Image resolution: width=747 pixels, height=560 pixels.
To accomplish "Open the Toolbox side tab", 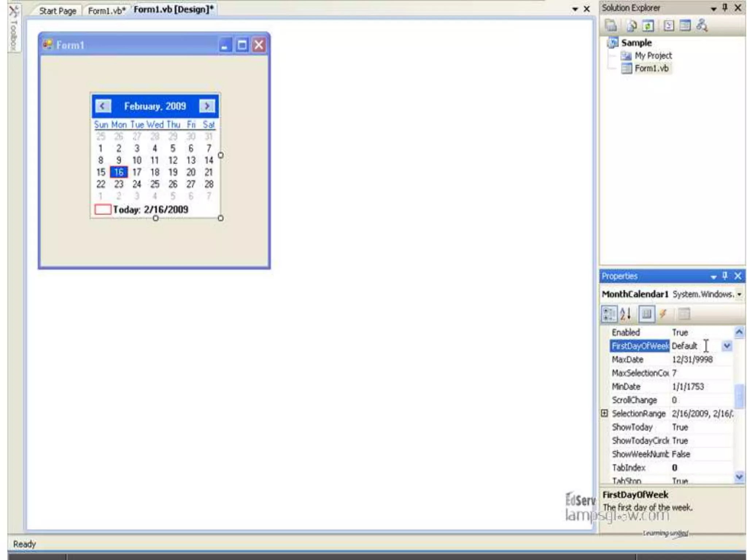I will [x=14, y=29].
